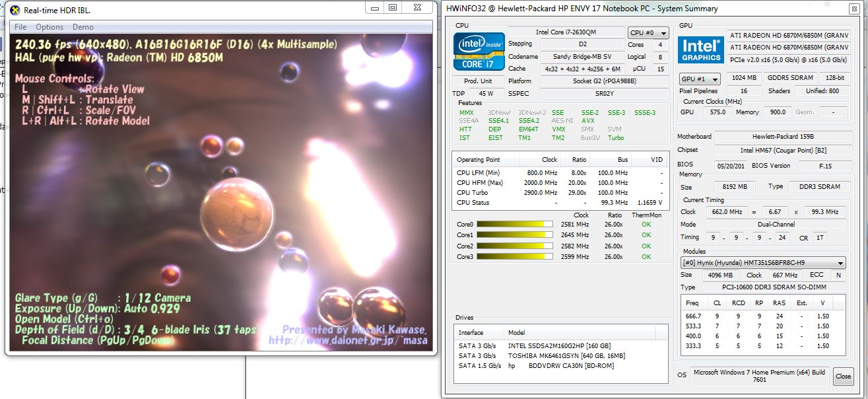Click the 333.3 frequency timing row

point(764,346)
